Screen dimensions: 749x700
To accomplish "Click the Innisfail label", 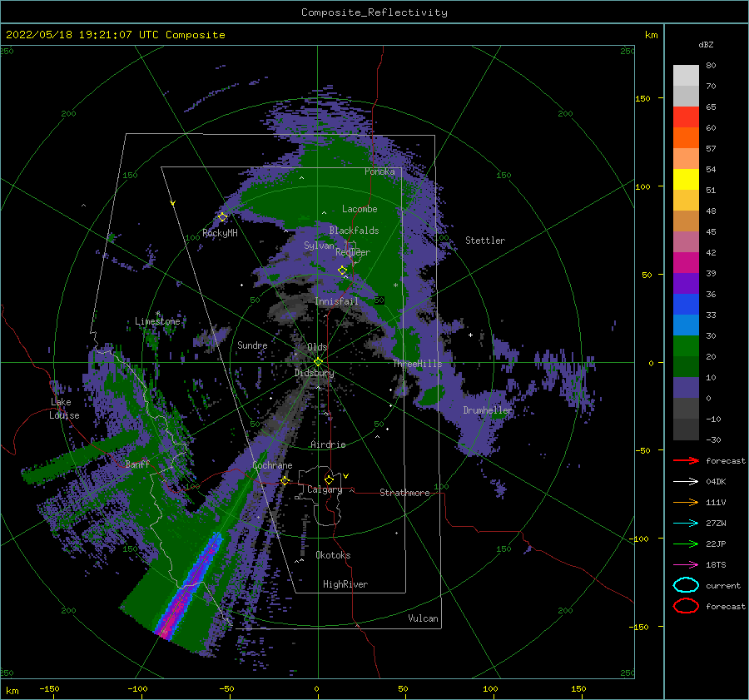I will [x=336, y=301].
